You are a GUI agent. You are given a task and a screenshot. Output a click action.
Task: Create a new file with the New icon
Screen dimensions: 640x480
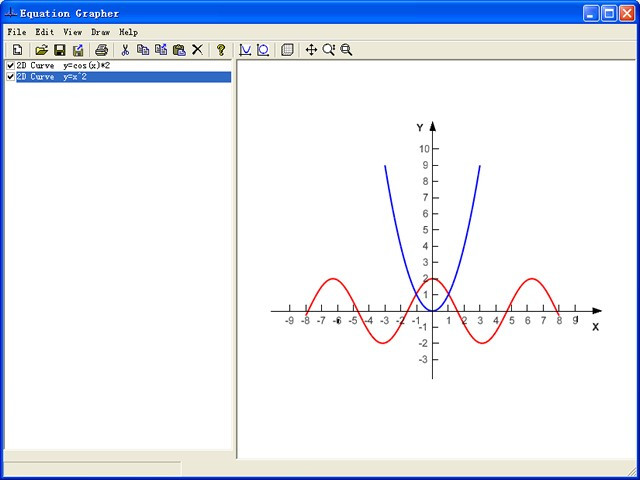[x=17, y=50]
